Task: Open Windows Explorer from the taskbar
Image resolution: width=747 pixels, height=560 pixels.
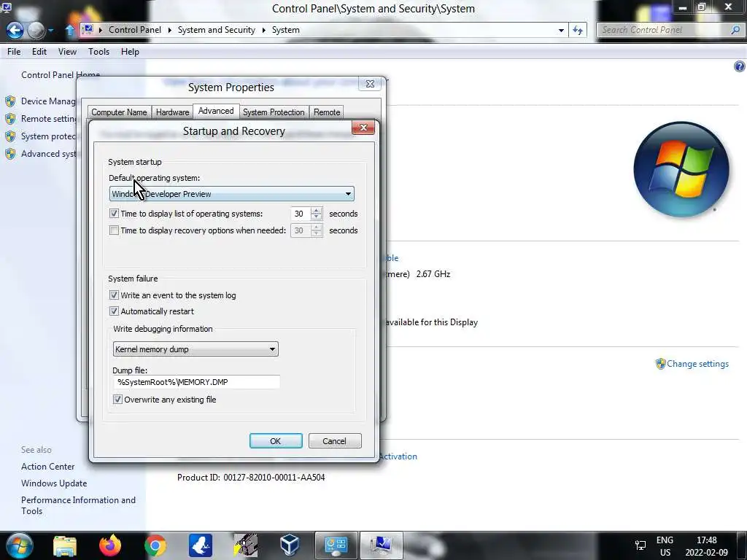Action: [65, 545]
